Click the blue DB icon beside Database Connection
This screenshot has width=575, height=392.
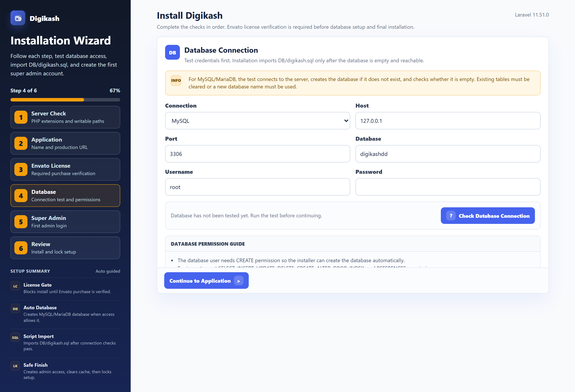point(172,52)
